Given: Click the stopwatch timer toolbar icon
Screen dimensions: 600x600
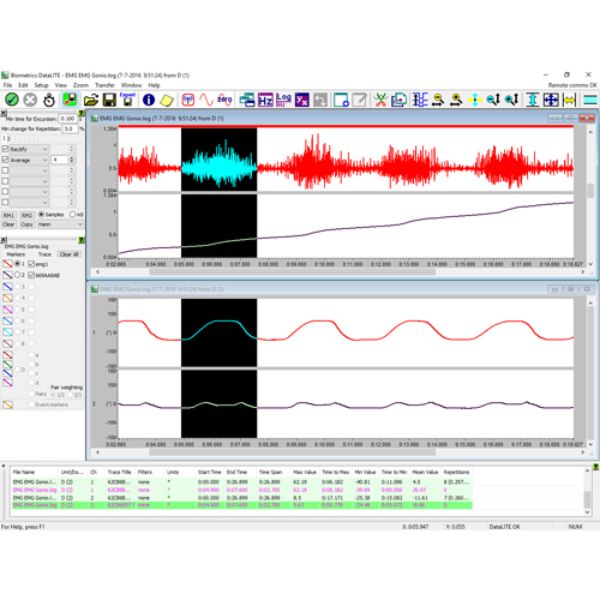Looking at the screenshot, I should (x=47, y=100).
